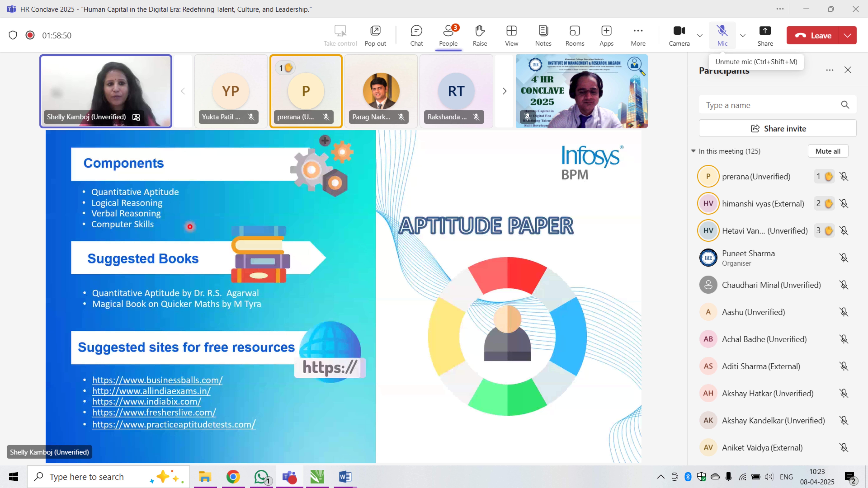Viewport: 868px width, 488px height.
Task: Open the View options
Action: click(x=511, y=35)
